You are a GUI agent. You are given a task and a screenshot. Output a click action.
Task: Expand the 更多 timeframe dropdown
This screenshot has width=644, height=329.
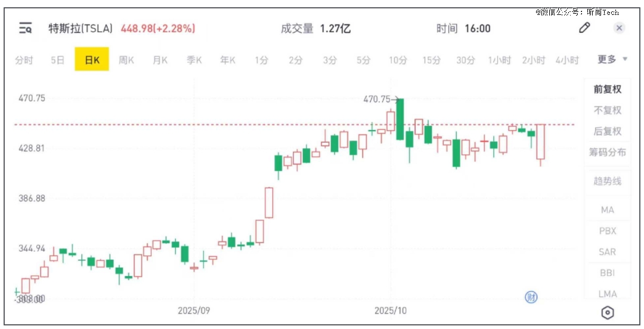pos(612,60)
